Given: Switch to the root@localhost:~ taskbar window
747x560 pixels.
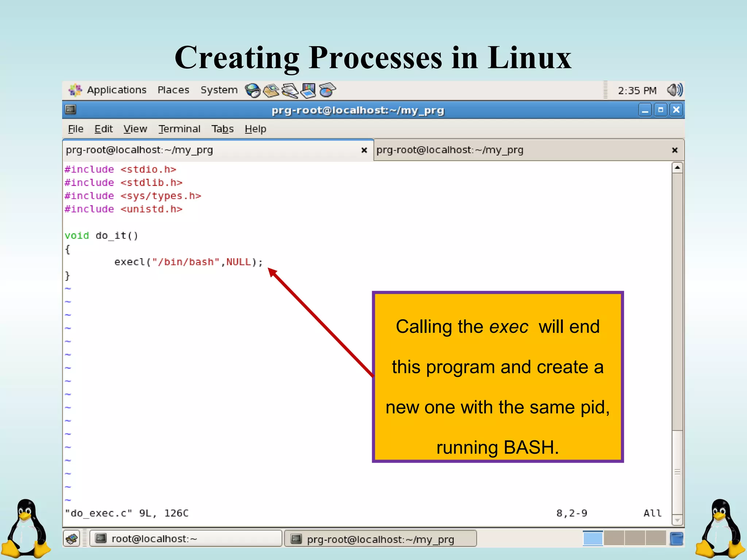Looking at the screenshot, I should 186,538.
